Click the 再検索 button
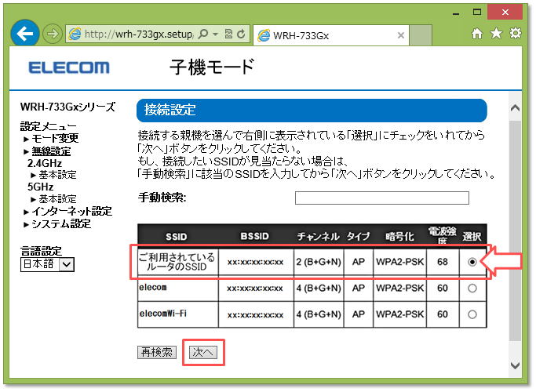Image resolution: width=536 pixels, height=392 pixels. 157,352
